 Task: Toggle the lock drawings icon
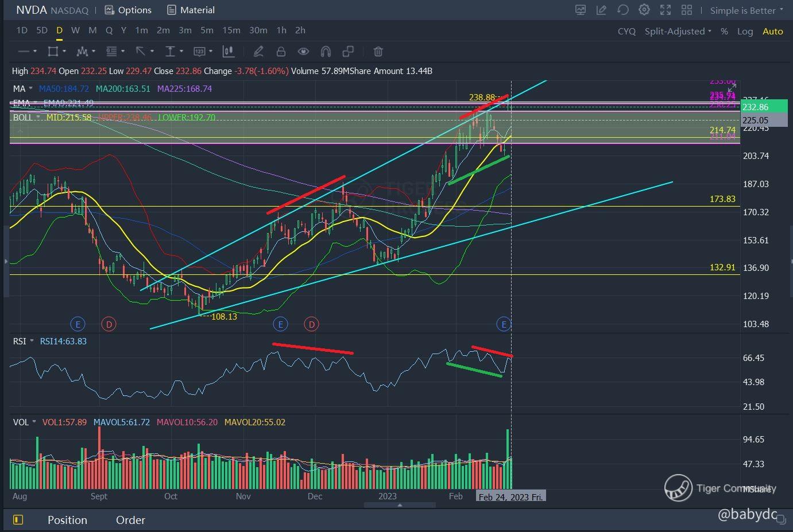coord(281,52)
